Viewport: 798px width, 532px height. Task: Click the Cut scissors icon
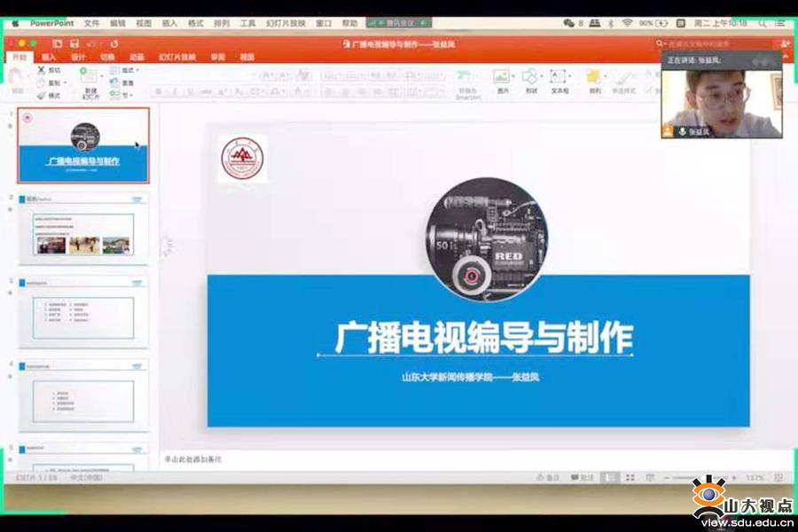(x=41, y=70)
